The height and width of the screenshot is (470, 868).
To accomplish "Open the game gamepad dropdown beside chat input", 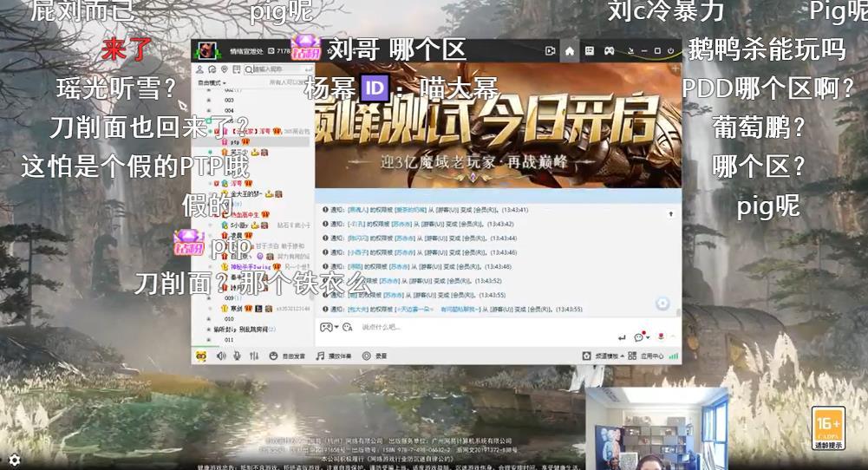I will click(329, 327).
